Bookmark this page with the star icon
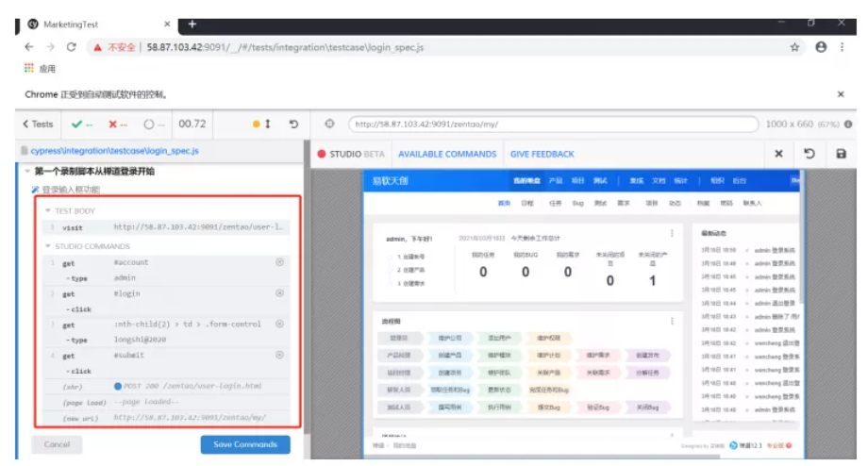Viewport: 868px width, 466px height. 794,46
